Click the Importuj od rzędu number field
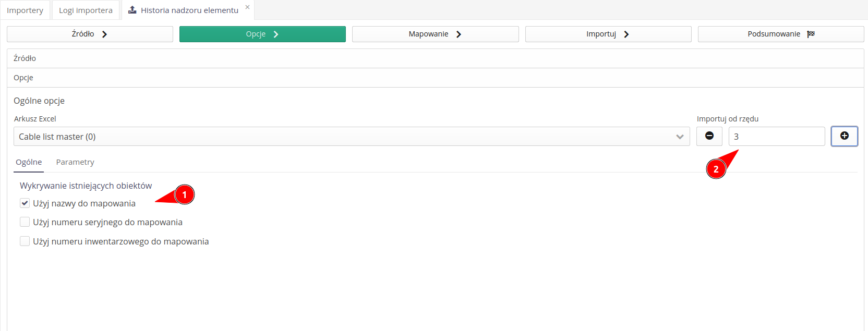Image resolution: width=868 pixels, height=331 pixels. [776, 137]
